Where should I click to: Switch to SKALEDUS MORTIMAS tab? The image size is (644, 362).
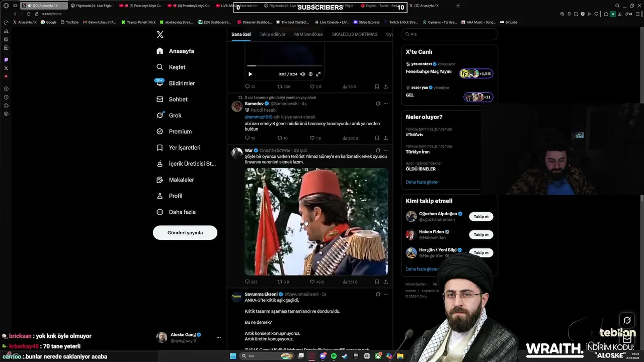pos(355,34)
